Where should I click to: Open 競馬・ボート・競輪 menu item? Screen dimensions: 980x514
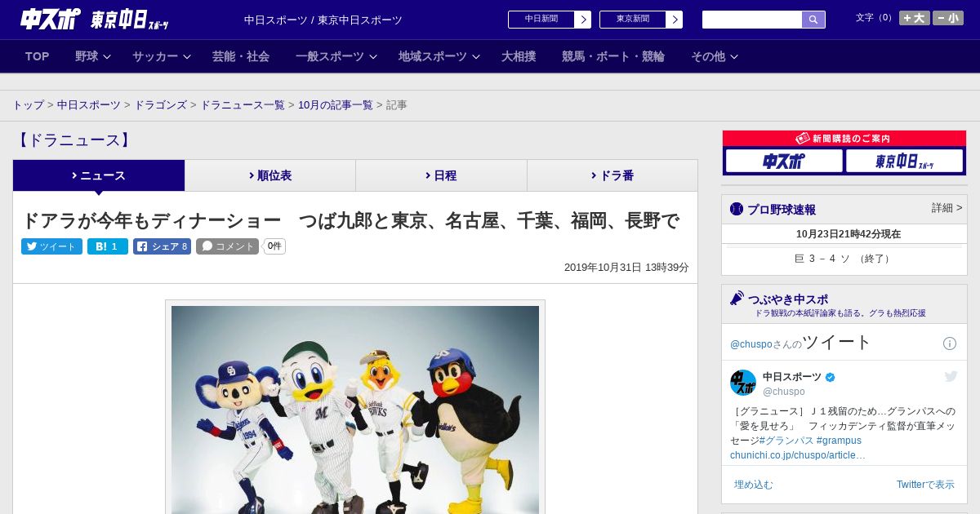613,56
